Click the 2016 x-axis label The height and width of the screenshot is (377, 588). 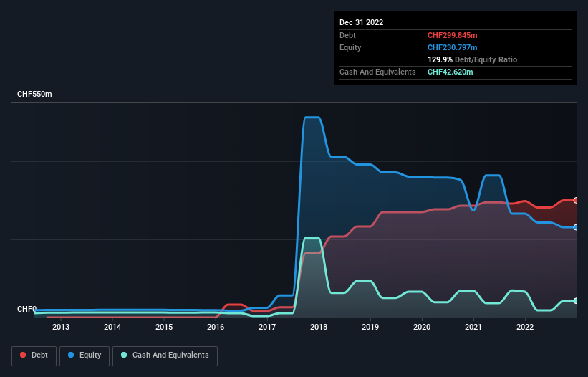[x=216, y=327]
